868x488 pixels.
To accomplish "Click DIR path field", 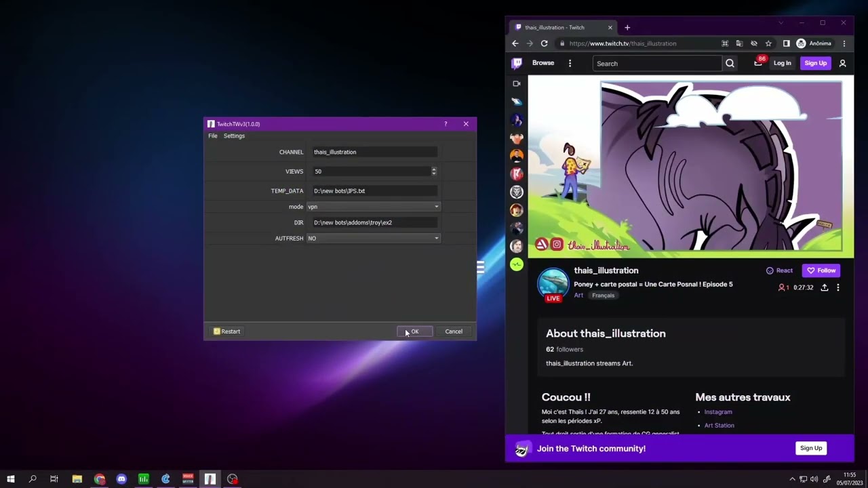I will [x=374, y=222].
